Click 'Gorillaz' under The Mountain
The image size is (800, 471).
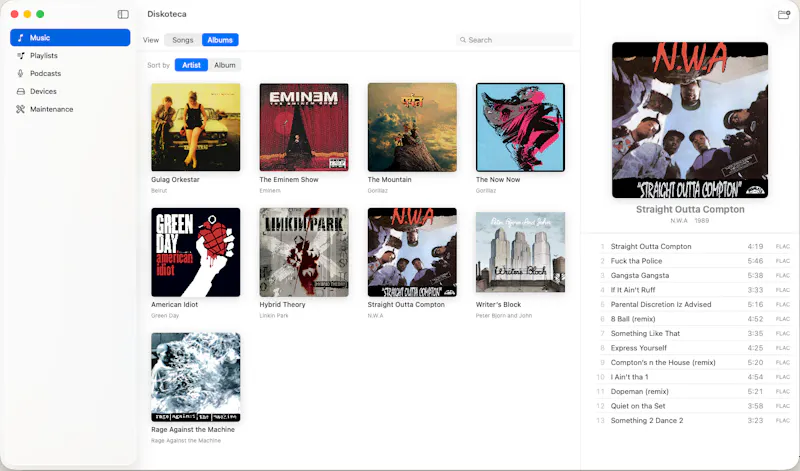click(378, 190)
